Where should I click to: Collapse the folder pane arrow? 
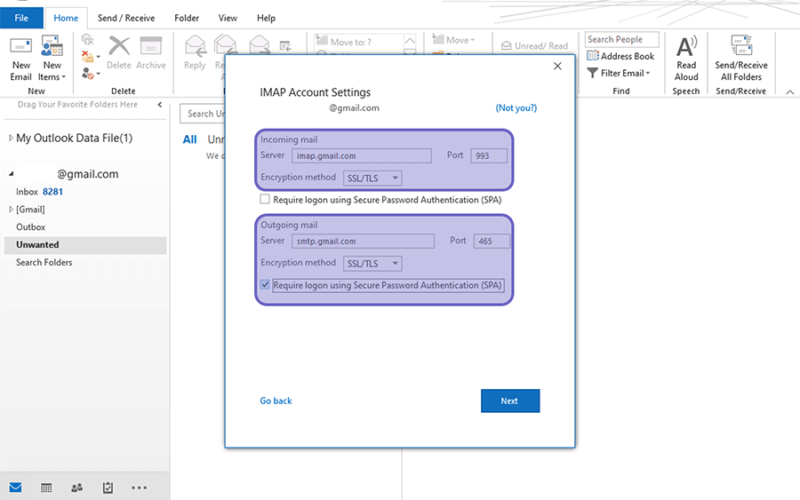pos(160,105)
